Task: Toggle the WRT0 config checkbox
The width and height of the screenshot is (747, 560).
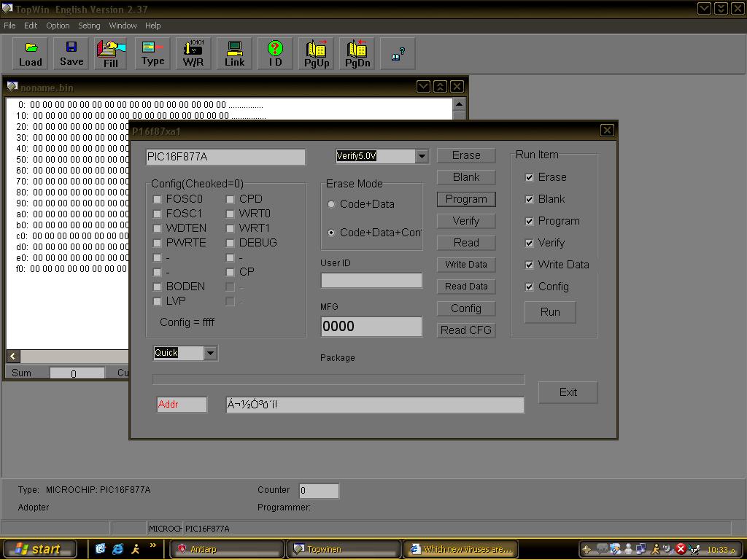Action: 230,214
